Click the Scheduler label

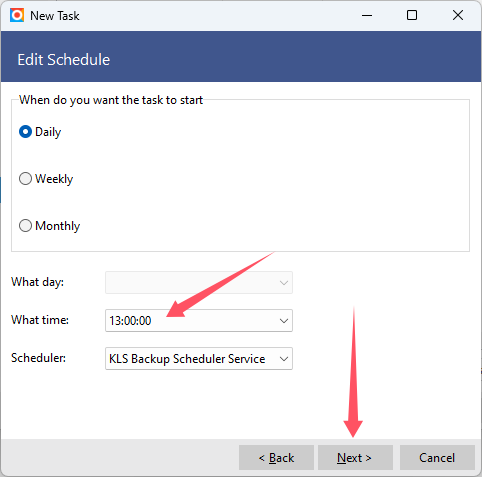click(x=38, y=358)
